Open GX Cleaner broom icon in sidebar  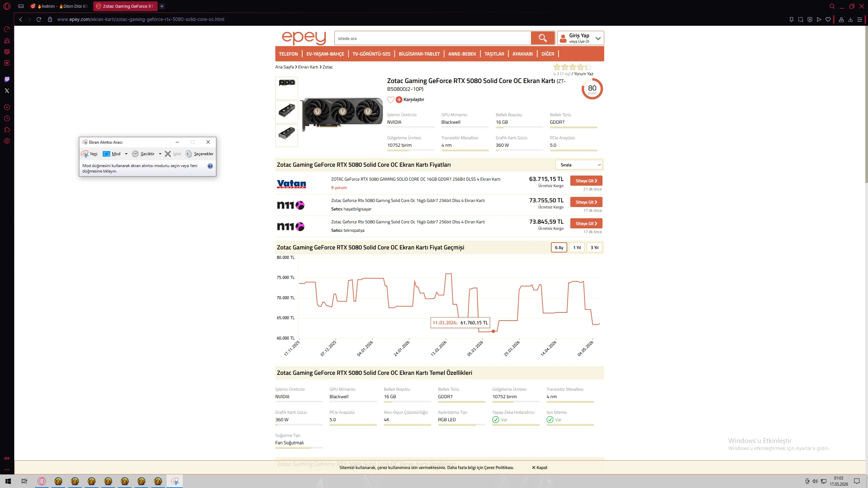coord(7,41)
